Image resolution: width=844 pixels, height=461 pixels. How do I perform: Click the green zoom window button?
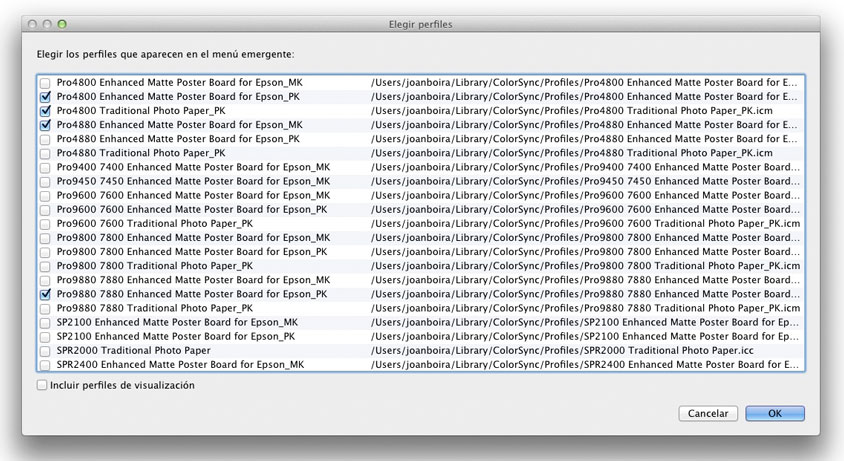62,24
